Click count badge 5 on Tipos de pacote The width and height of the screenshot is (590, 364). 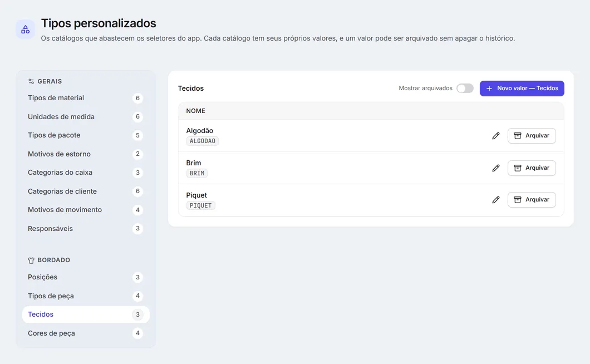137,135
